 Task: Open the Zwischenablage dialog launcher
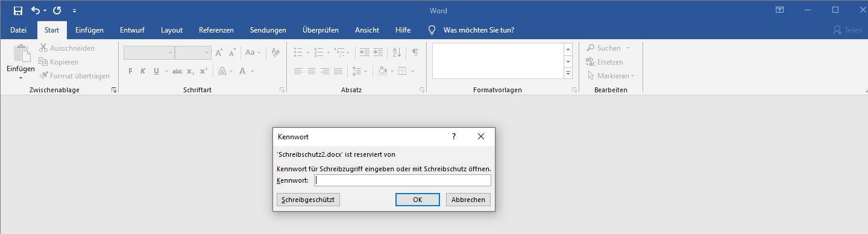click(x=113, y=90)
